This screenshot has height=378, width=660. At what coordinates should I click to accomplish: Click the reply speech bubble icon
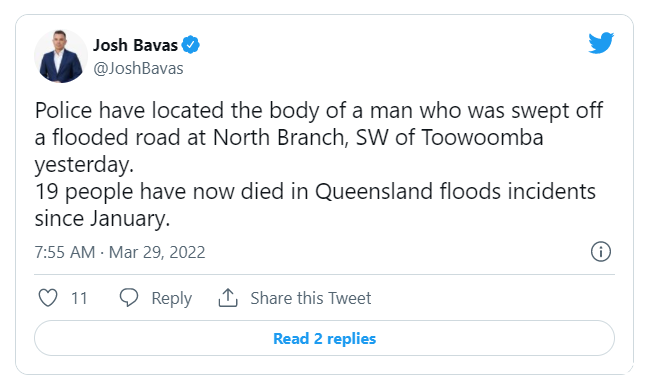pos(129,298)
